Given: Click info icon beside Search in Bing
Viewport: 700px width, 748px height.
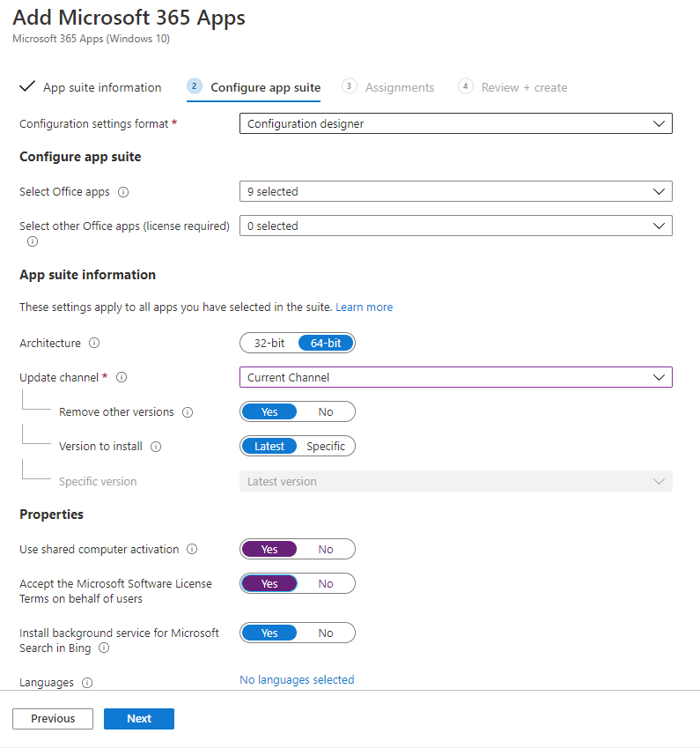Looking at the screenshot, I should coord(104,648).
